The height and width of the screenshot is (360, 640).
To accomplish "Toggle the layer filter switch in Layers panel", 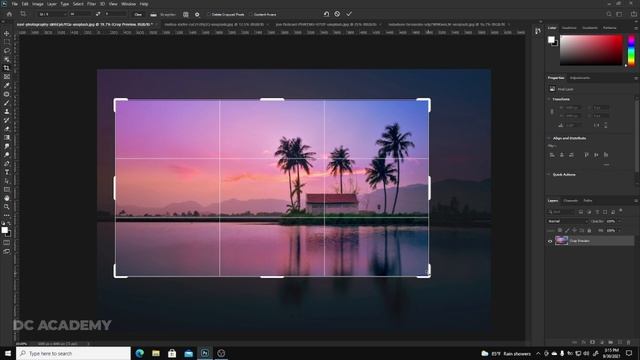I will pos(621,211).
